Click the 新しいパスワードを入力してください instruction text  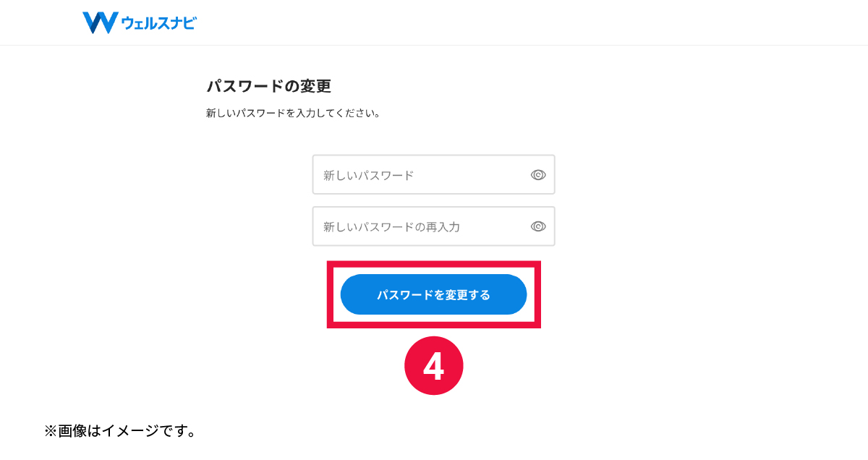[x=293, y=114]
